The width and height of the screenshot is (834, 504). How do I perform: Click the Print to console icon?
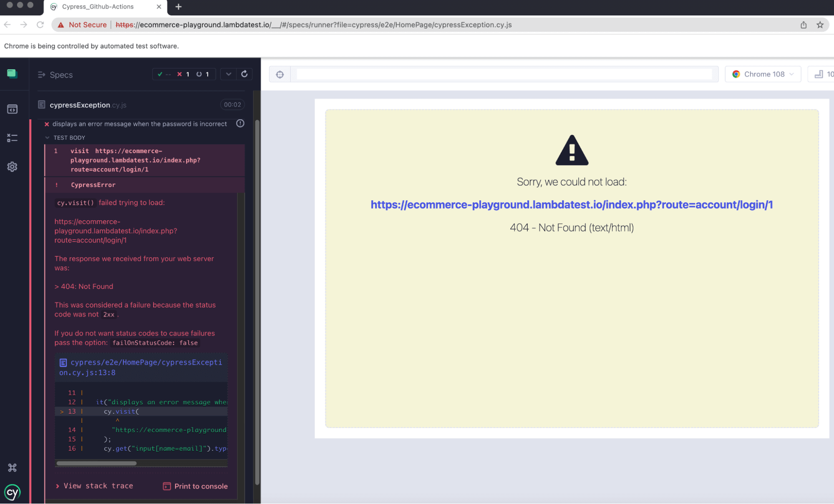coord(166,486)
